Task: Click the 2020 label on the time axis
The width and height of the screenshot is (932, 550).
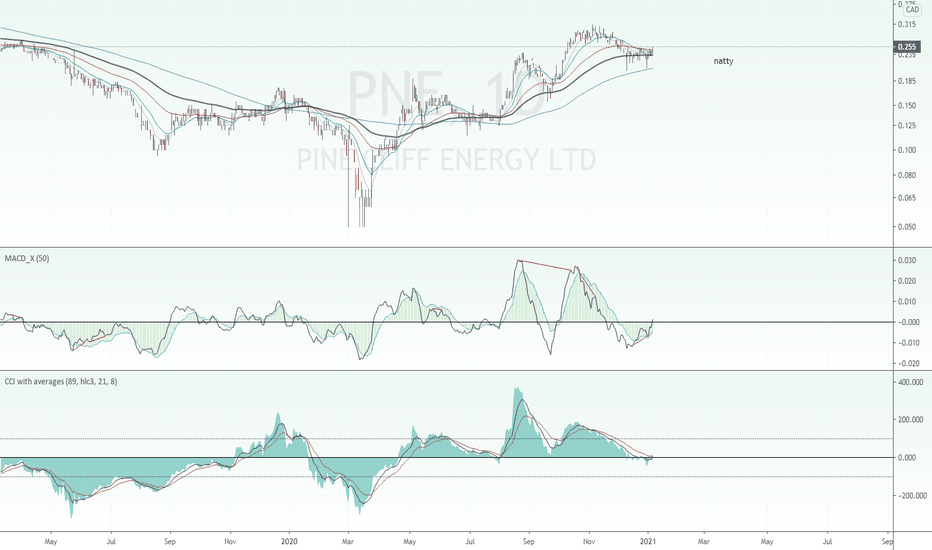Action: click(289, 542)
